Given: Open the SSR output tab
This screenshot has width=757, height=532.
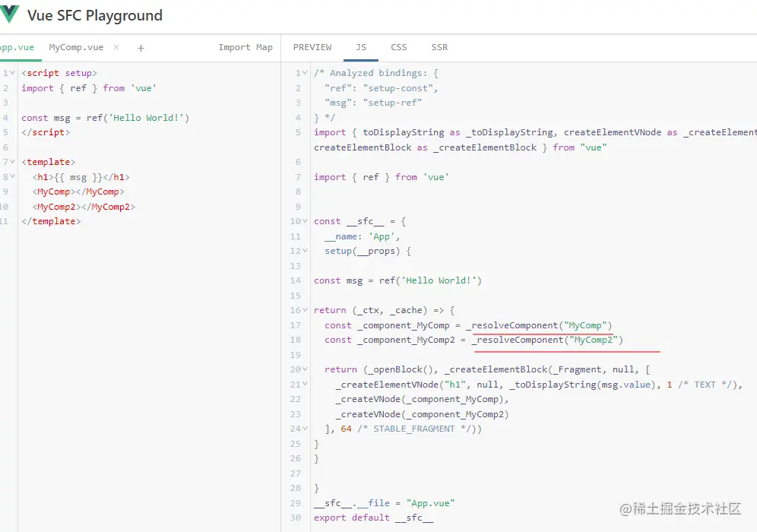Looking at the screenshot, I should tap(439, 47).
